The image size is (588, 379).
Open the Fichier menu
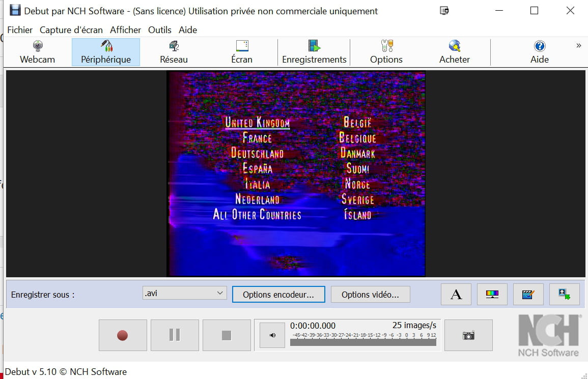pyautogui.click(x=20, y=30)
